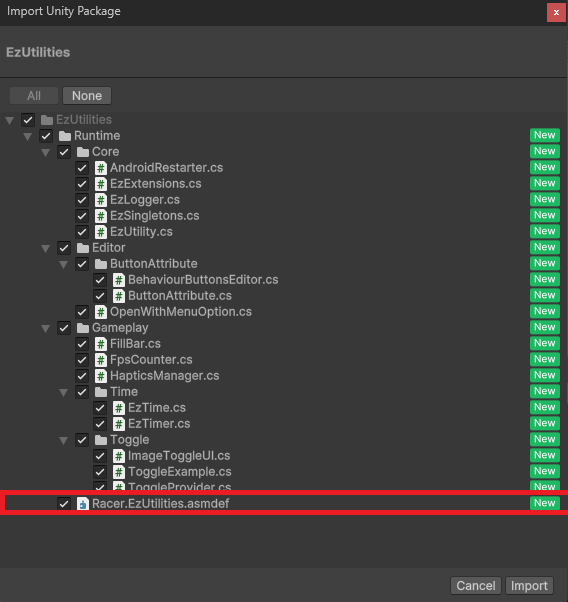This screenshot has width=568, height=602.
Task: Click the ImageToggleUI.cs script icon
Action: (x=119, y=456)
